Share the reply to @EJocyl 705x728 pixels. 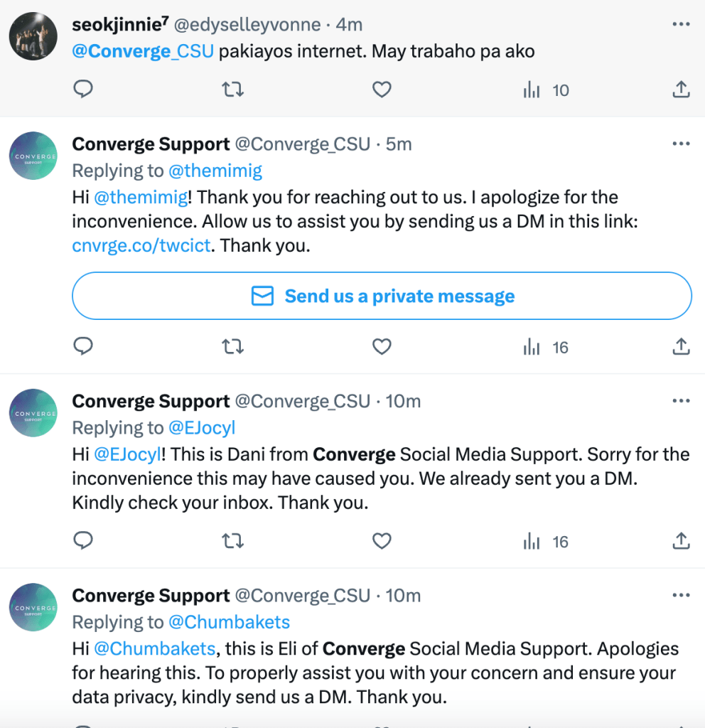coord(680,542)
